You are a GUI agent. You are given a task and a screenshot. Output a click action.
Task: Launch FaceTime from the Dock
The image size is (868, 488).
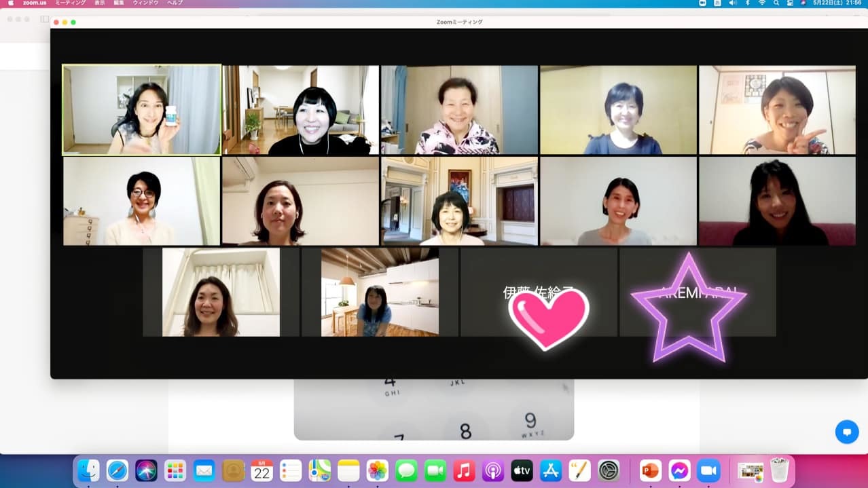pos(435,470)
